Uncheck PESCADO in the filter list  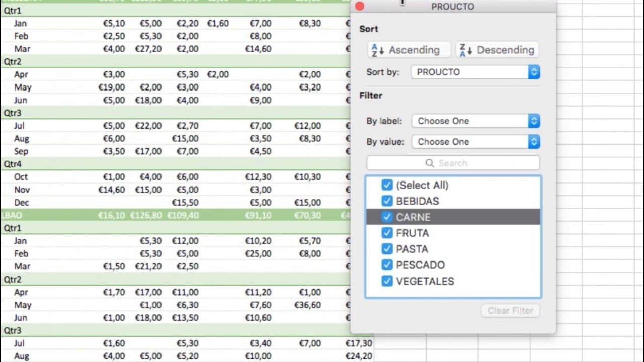point(386,265)
